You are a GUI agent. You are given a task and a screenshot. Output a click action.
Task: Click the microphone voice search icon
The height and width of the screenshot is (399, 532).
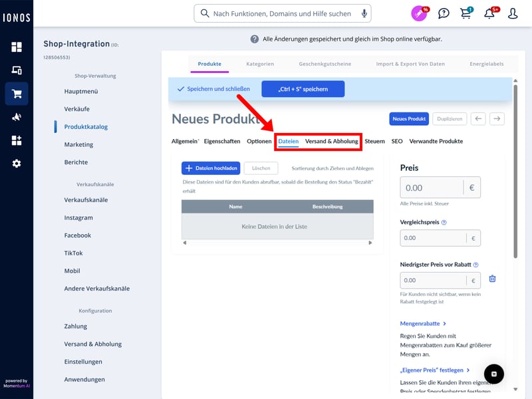364,13
